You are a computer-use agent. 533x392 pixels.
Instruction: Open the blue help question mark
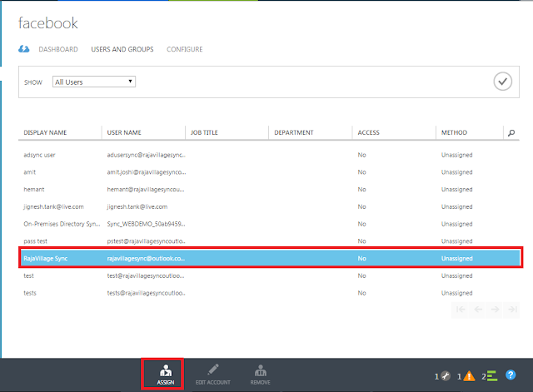click(x=511, y=375)
